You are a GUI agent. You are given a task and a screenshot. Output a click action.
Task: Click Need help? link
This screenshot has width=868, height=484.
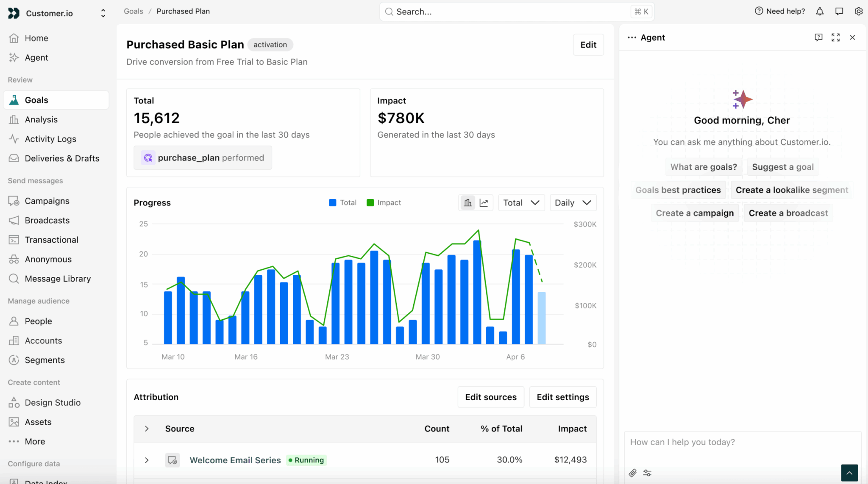tap(780, 11)
